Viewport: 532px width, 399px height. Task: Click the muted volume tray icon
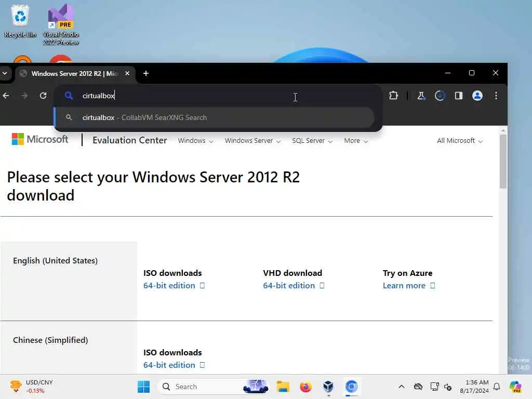[448, 387]
